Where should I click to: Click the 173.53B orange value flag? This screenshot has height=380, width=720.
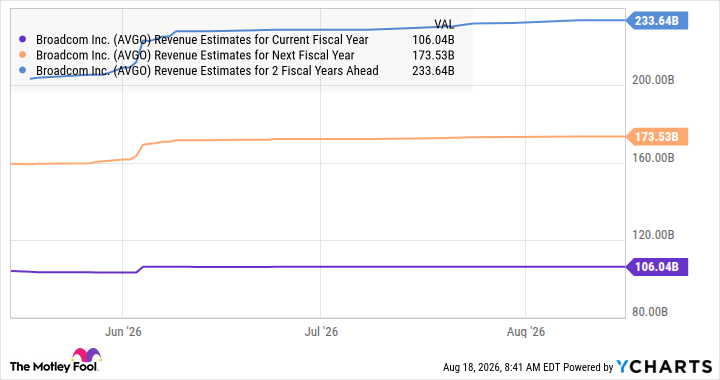pos(657,137)
